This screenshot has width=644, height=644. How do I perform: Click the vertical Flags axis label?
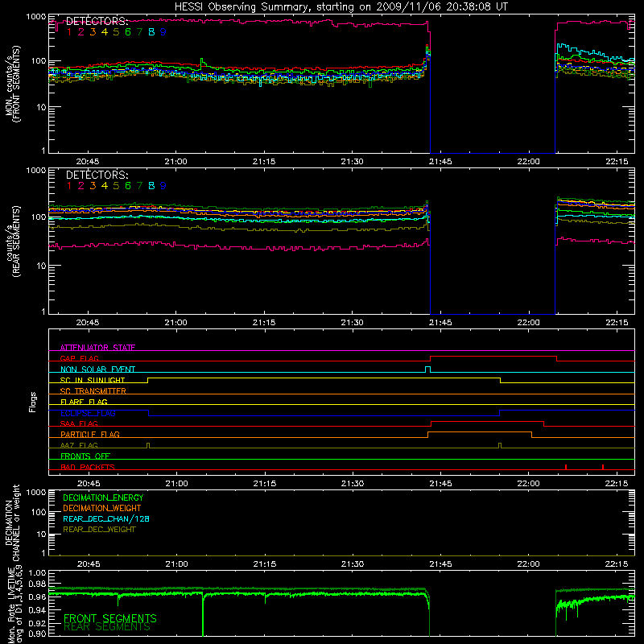[x=33, y=402]
